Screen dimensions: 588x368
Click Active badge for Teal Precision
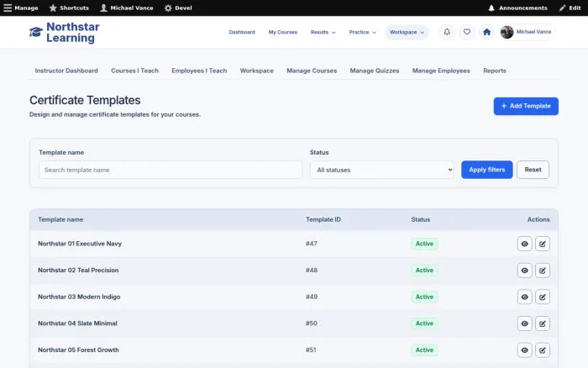coord(424,271)
